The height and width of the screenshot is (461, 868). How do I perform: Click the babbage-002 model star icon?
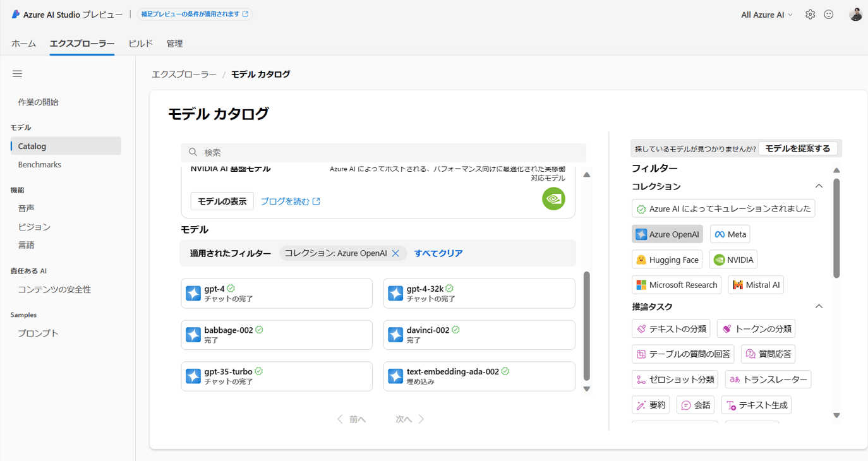(193, 335)
